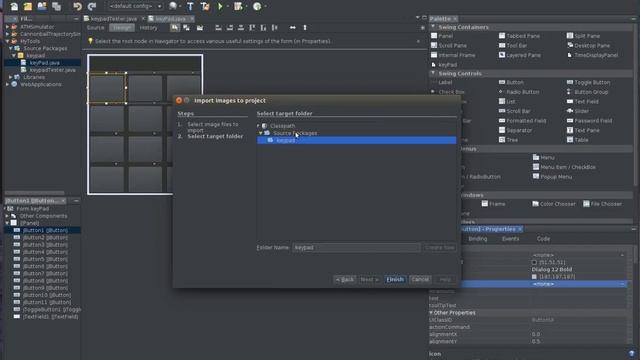This screenshot has width=640, height=360.
Task: Open the Events tab in Properties
Action: tap(511, 239)
